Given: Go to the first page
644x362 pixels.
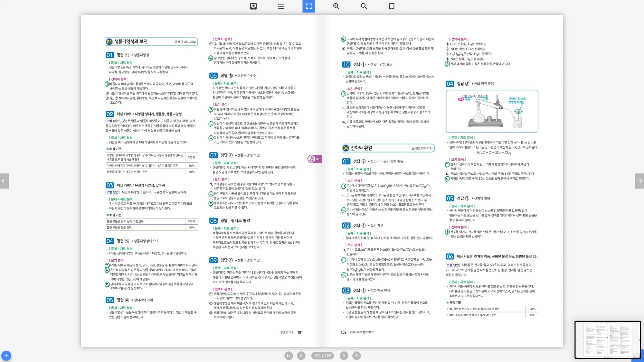Looking at the screenshot, I should (x=289, y=356).
